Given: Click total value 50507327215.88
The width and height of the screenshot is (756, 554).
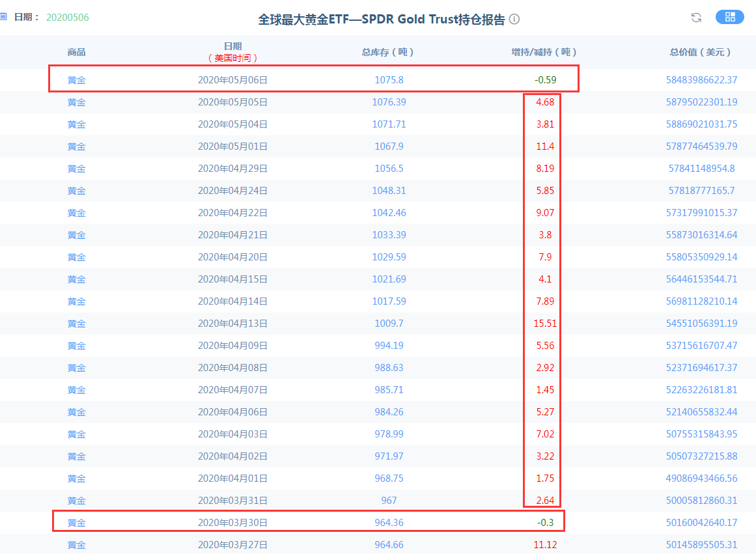Looking at the screenshot, I should 701,457.
